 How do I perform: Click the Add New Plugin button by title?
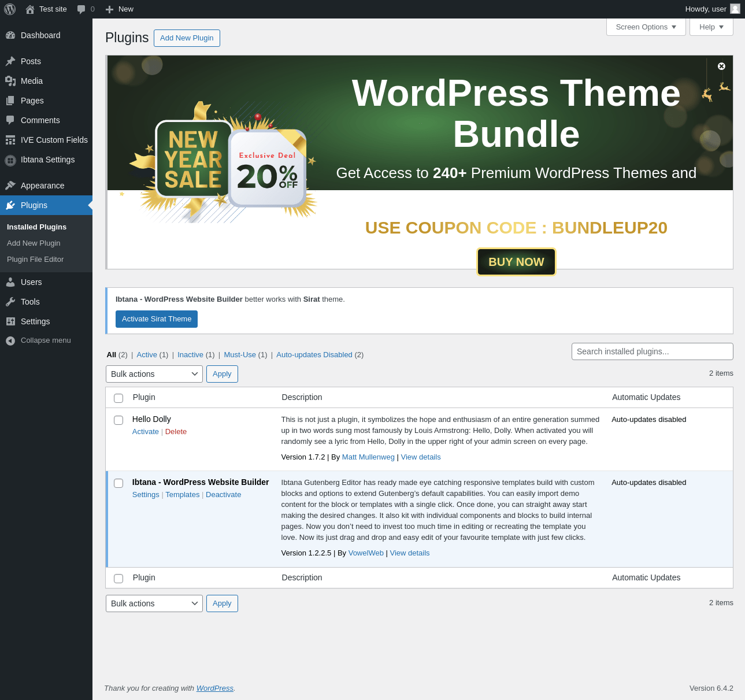pos(187,38)
